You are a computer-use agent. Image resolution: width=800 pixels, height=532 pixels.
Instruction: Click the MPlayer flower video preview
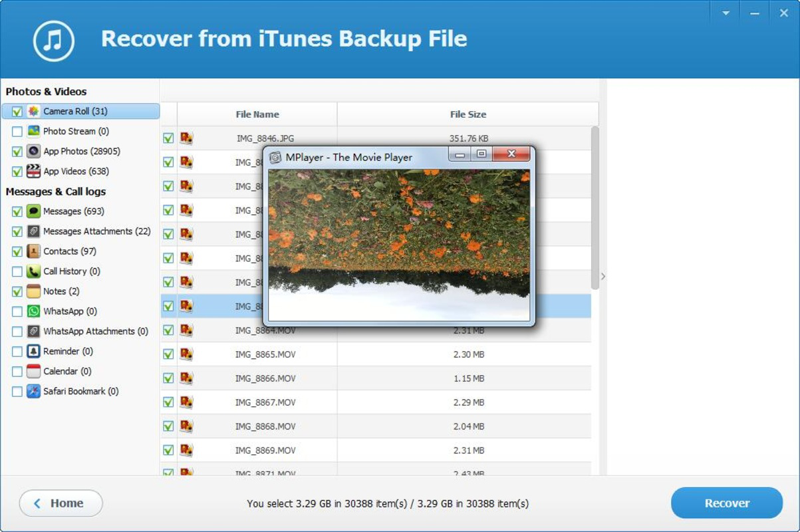[399, 245]
